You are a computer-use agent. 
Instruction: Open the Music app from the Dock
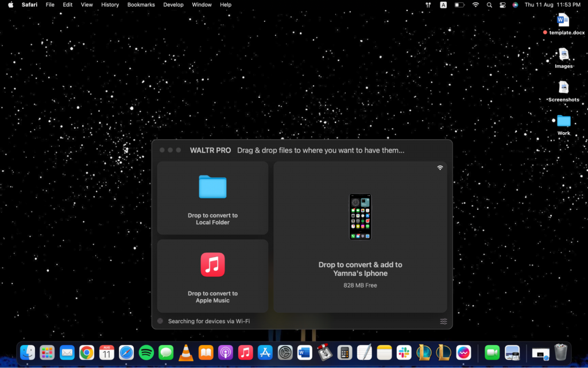point(245,352)
